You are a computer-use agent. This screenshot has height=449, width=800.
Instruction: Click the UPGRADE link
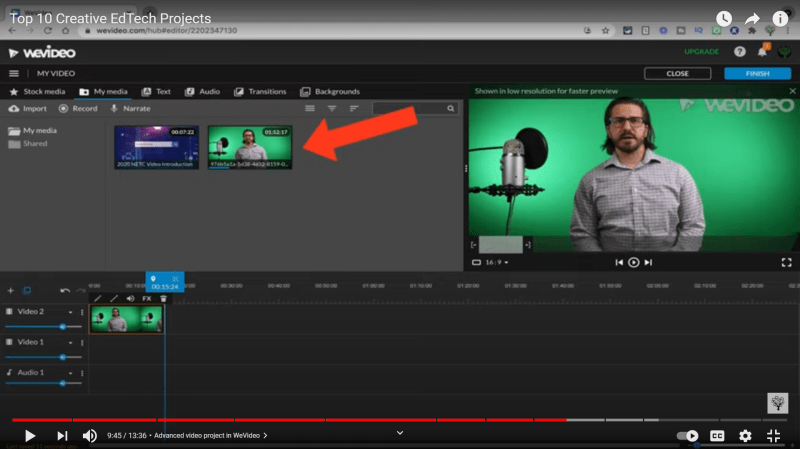point(701,51)
